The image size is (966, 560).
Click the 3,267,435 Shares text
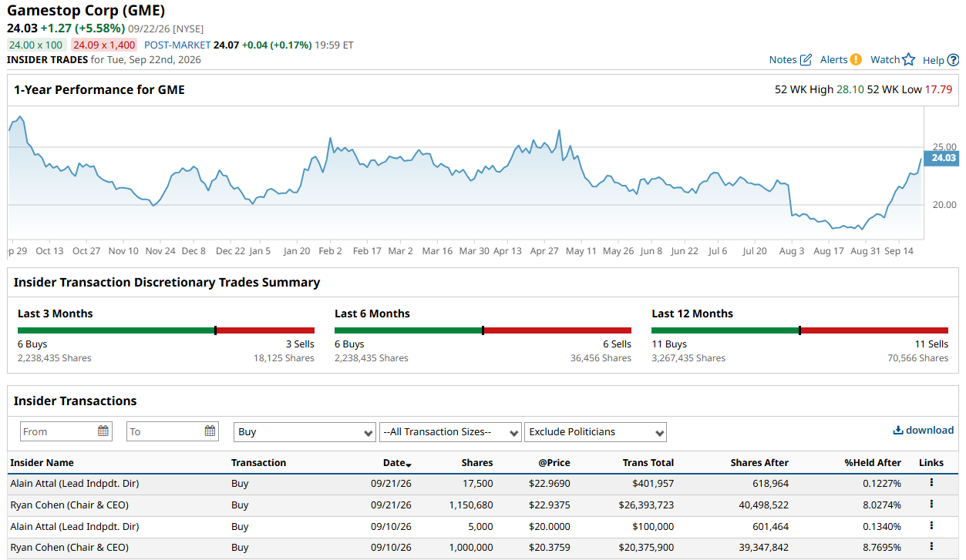click(x=688, y=358)
